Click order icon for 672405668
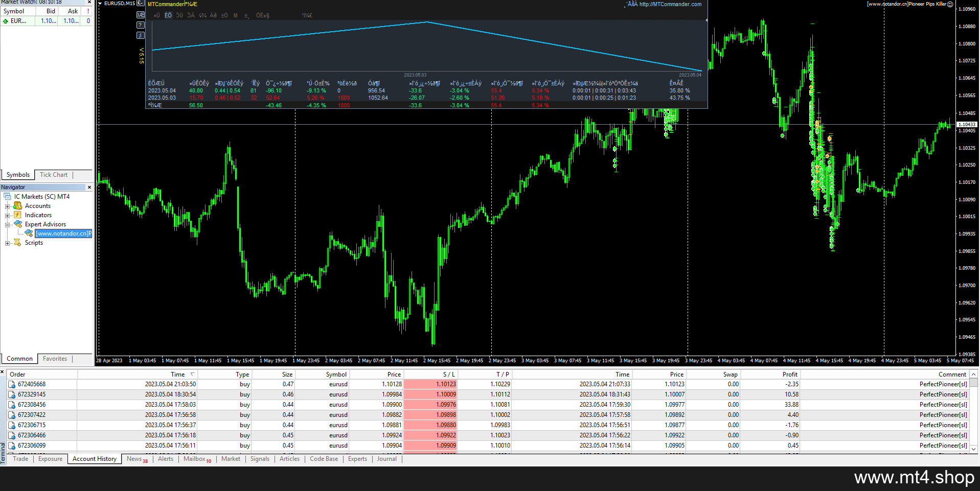The height and width of the screenshot is (491, 980). pyautogui.click(x=12, y=384)
